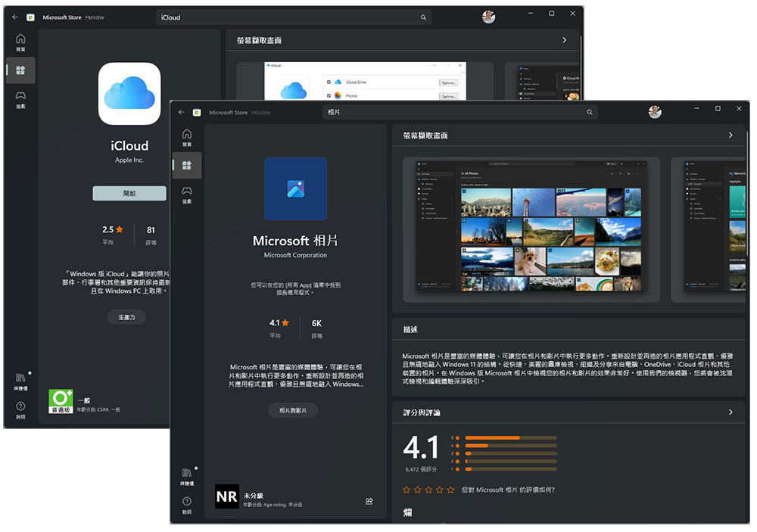Minimize the iCloud Store window
This screenshot has height=532, width=757.
coord(530,14)
